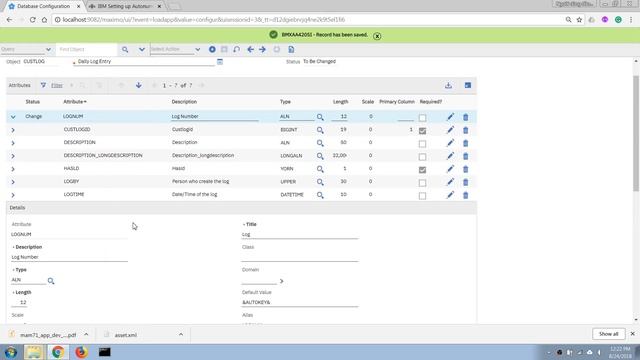Open type lookup for CUSTLOGID row
This screenshot has height=360, width=640.
320,130
